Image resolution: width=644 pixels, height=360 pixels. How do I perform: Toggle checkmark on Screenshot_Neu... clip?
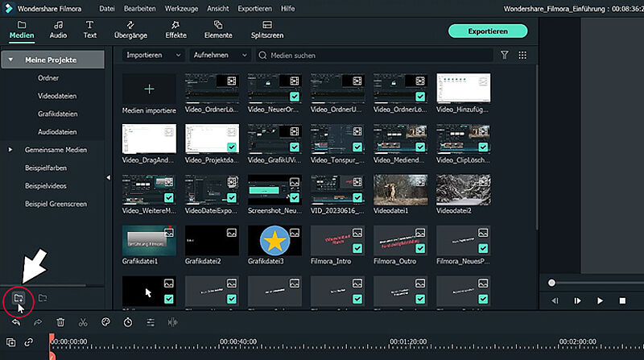(x=295, y=197)
